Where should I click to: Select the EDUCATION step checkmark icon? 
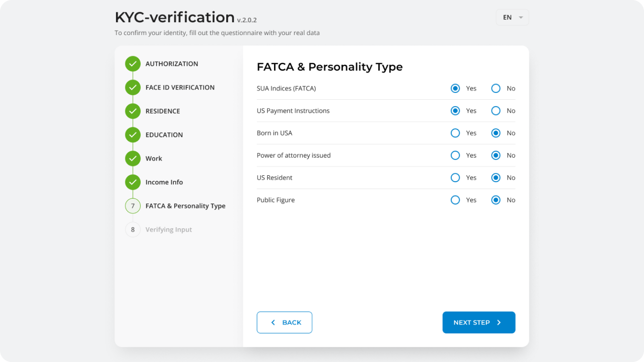click(x=132, y=135)
